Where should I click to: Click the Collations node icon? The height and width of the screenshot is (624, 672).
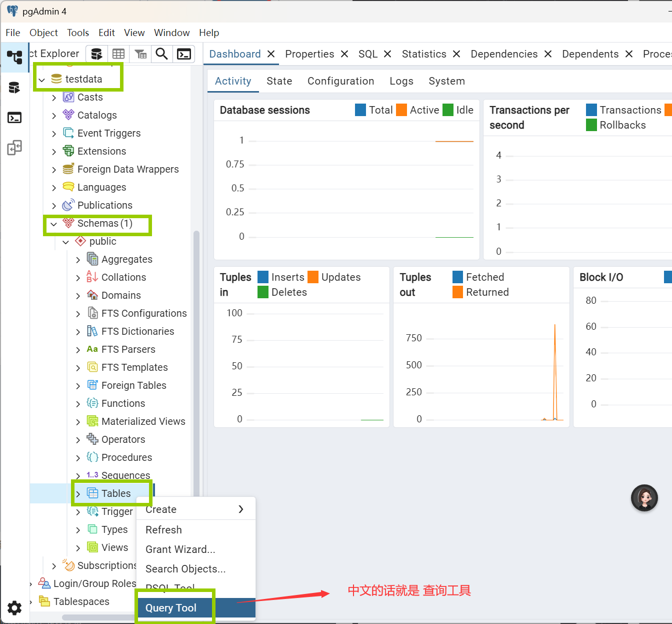[92, 277]
